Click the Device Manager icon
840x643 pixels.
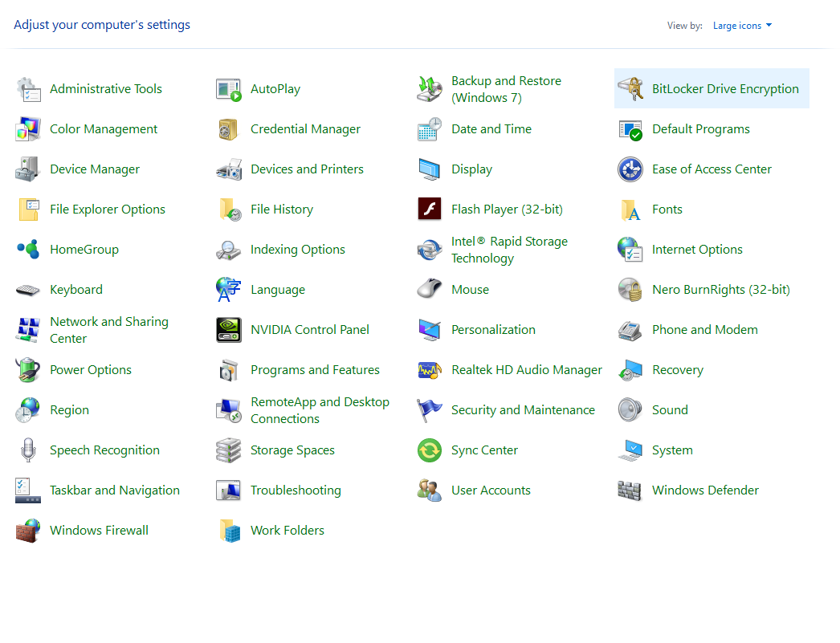[x=28, y=169]
